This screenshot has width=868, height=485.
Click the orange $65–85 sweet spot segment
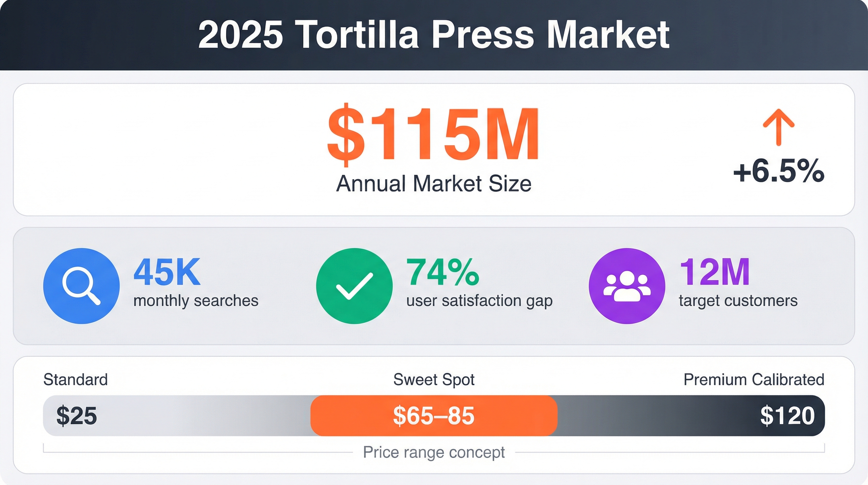(434, 416)
